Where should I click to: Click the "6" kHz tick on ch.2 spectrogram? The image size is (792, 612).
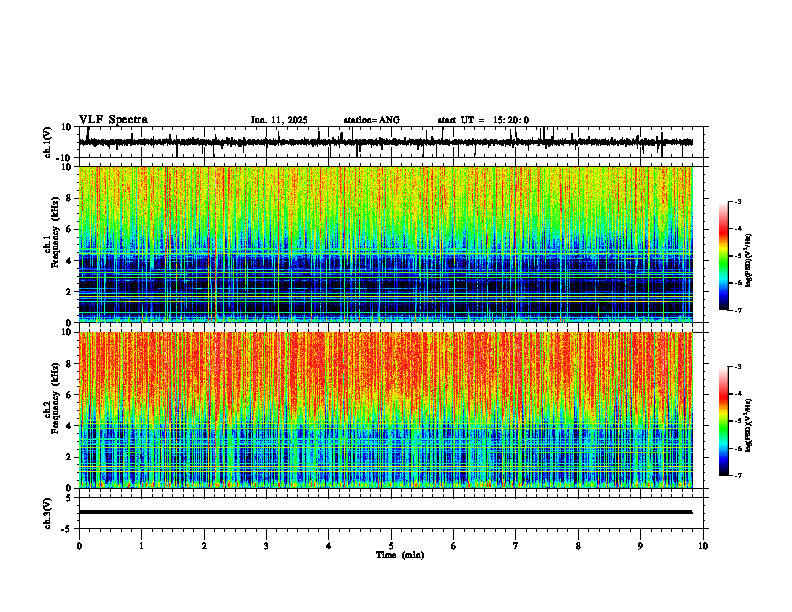tap(69, 395)
